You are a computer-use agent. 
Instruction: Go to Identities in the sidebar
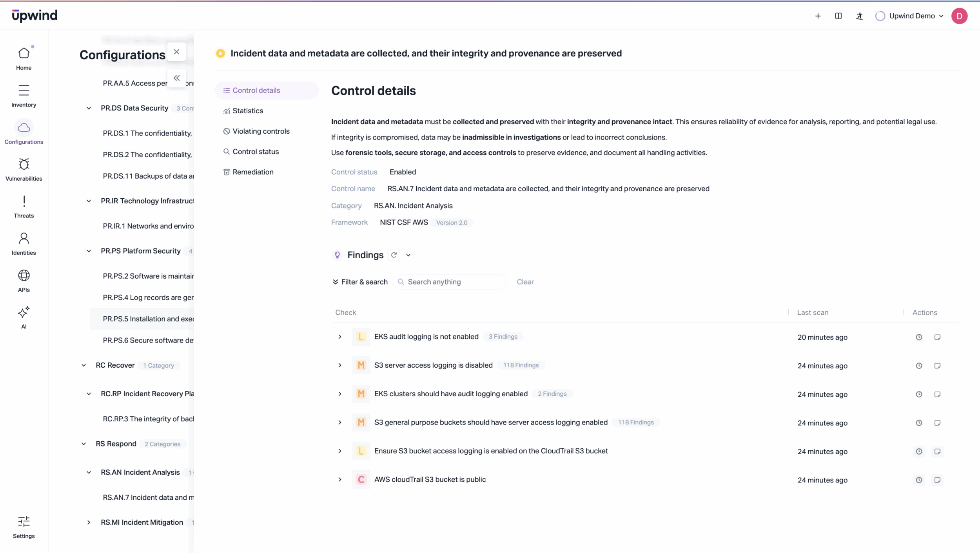pos(24,239)
